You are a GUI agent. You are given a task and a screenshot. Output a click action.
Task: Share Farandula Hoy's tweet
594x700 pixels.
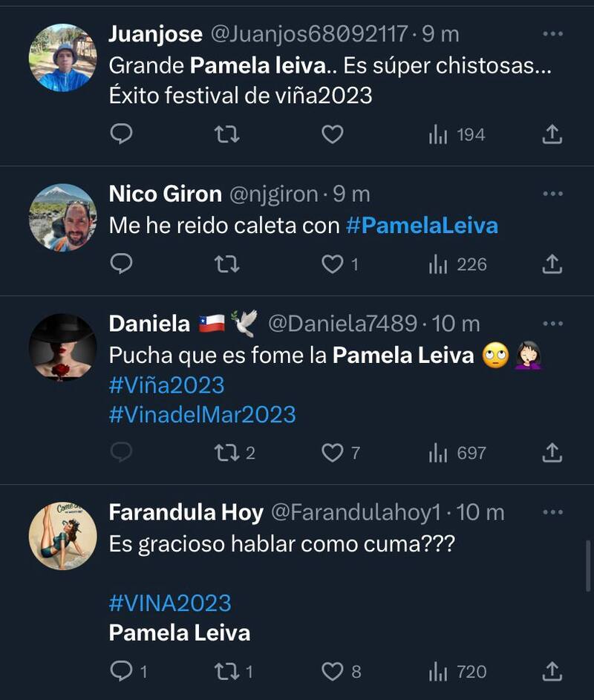pyautogui.click(x=552, y=672)
